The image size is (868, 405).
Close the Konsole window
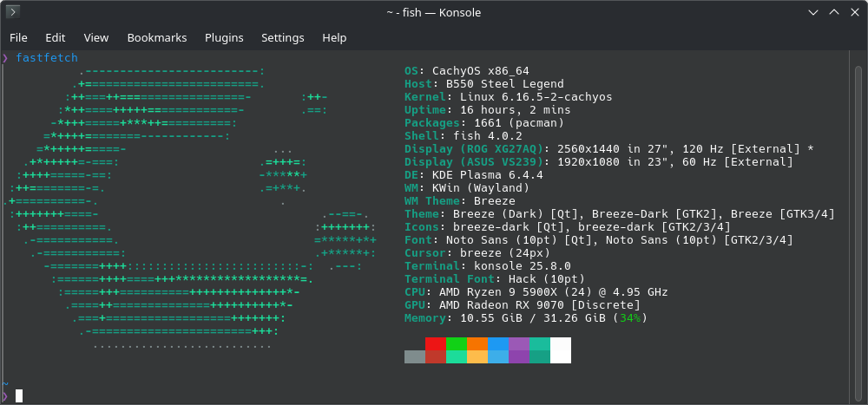point(854,12)
